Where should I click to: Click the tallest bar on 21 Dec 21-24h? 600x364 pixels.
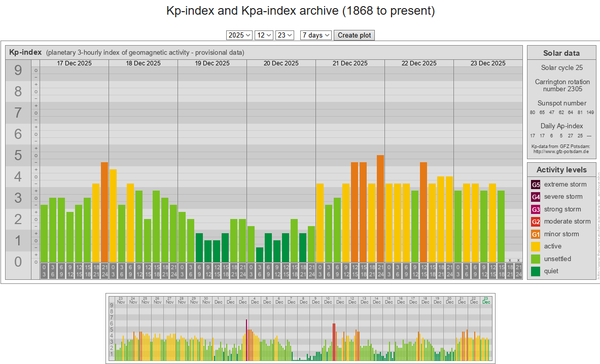(x=380, y=208)
